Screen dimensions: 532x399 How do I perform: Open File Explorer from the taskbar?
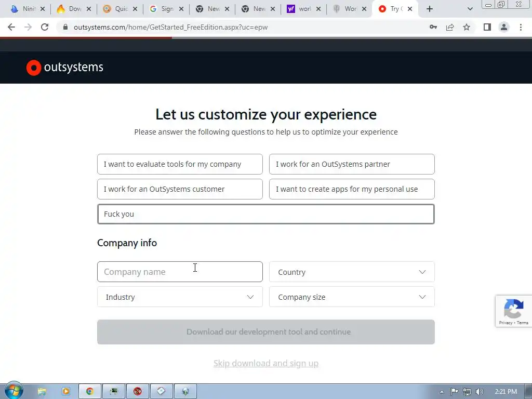coord(42,392)
